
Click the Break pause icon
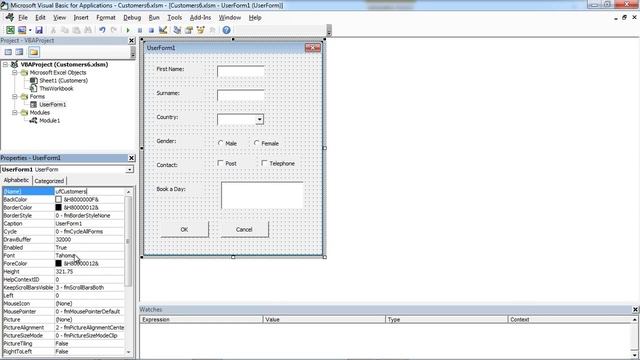(140, 30)
